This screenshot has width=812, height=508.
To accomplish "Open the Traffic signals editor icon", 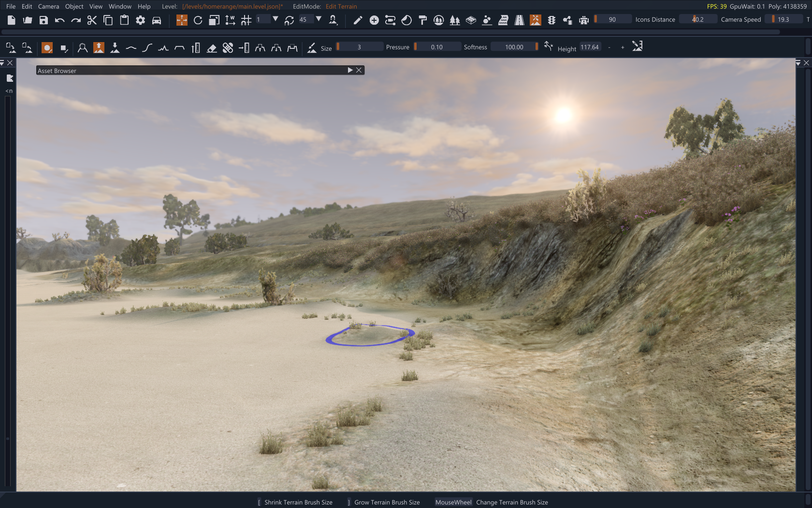I will coord(551,20).
